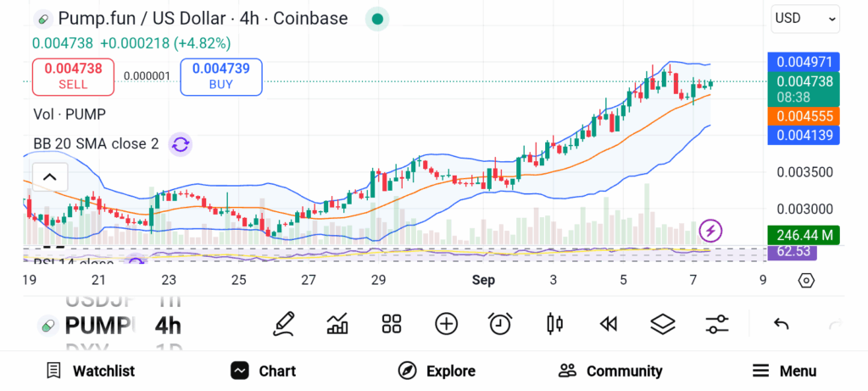Open object tree layers icon
This screenshot has height=391, width=868.
(x=662, y=323)
